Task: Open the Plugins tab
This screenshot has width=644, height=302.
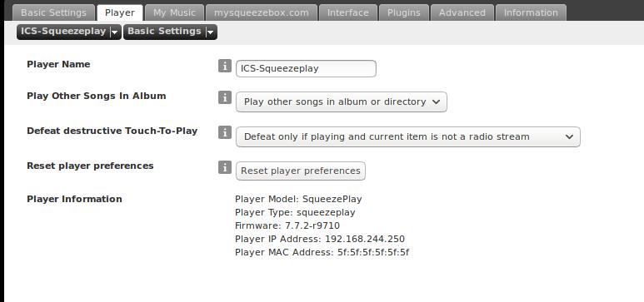Action: (x=404, y=12)
